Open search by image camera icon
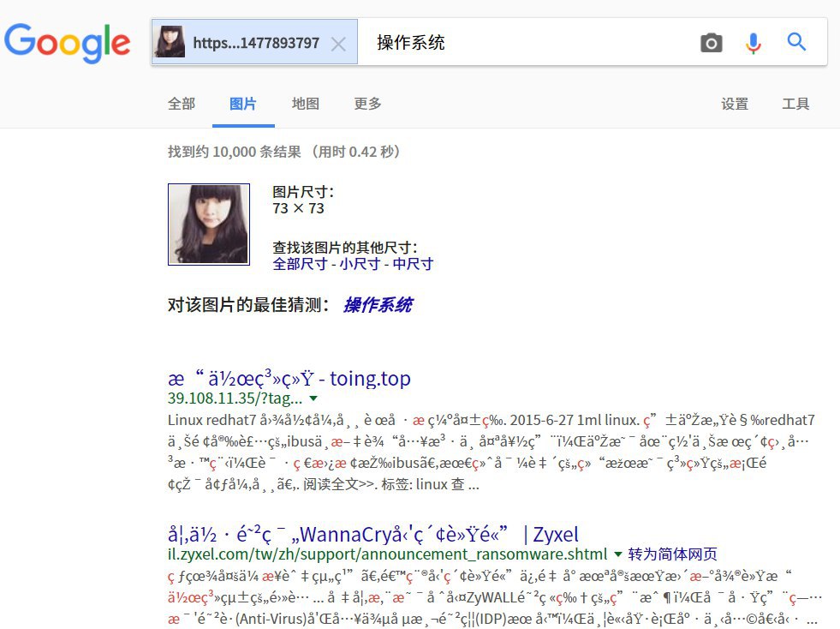The height and width of the screenshot is (629, 840). coord(711,42)
